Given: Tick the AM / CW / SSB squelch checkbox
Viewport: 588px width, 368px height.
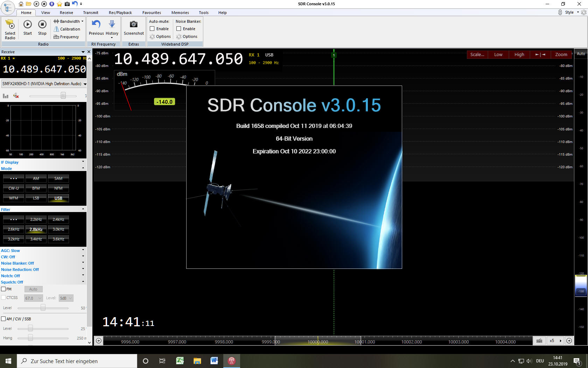Looking at the screenshot, I should click(x=3, y=319).
